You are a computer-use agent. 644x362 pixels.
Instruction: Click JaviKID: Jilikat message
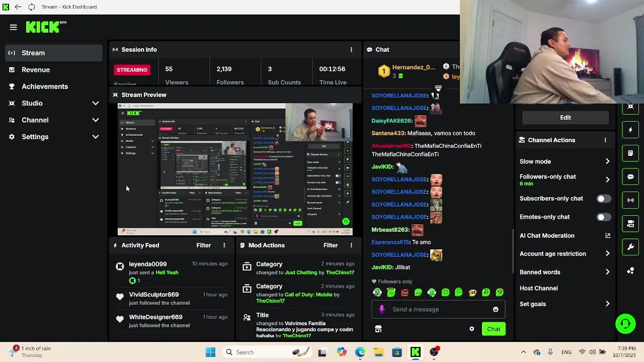391,267
